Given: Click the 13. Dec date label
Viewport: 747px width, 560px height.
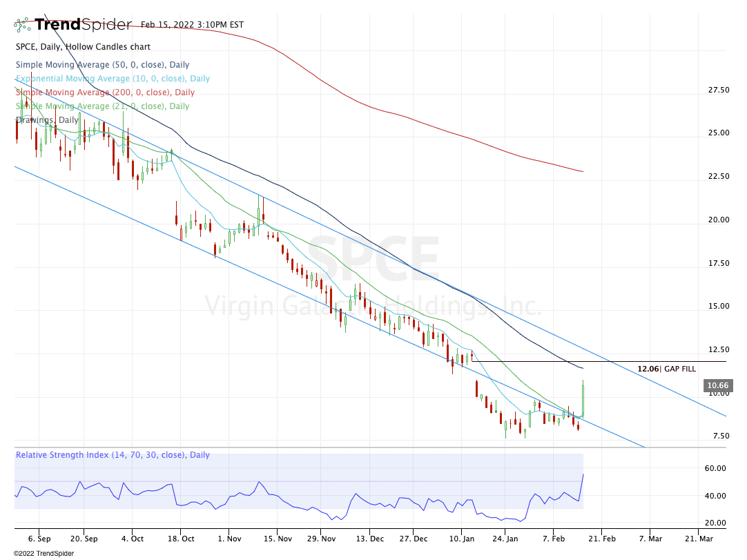Looking at the screenshot, I should [x=369, y=539].
